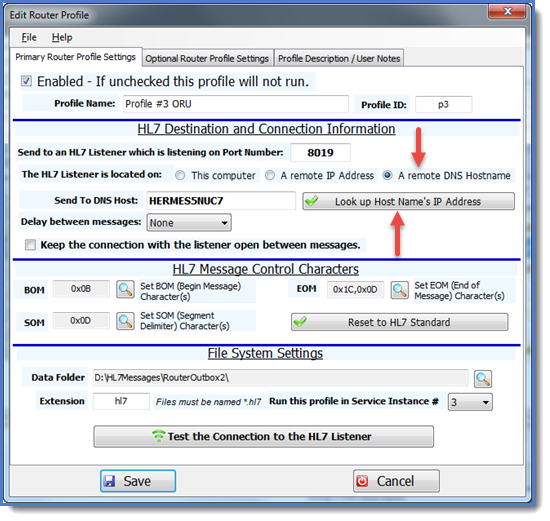550x521 pixels.
Task: Click the Profile ID field
Action: tap(443, 105)
